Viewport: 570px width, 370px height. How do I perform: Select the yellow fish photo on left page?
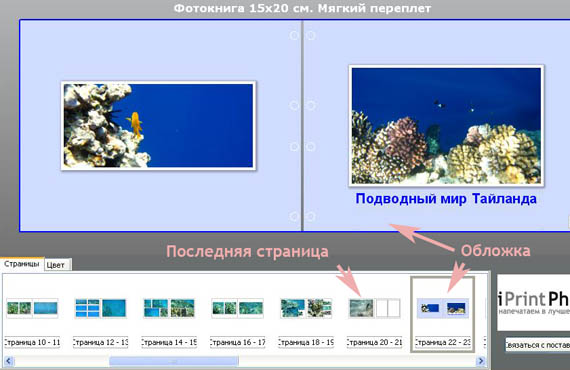158,126
